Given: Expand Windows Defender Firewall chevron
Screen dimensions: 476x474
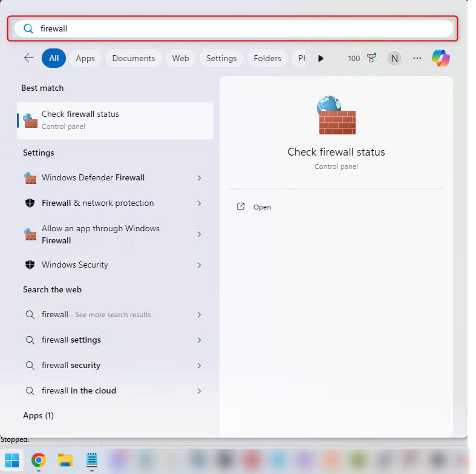Looking at the screenshot, I should [199, 178].
